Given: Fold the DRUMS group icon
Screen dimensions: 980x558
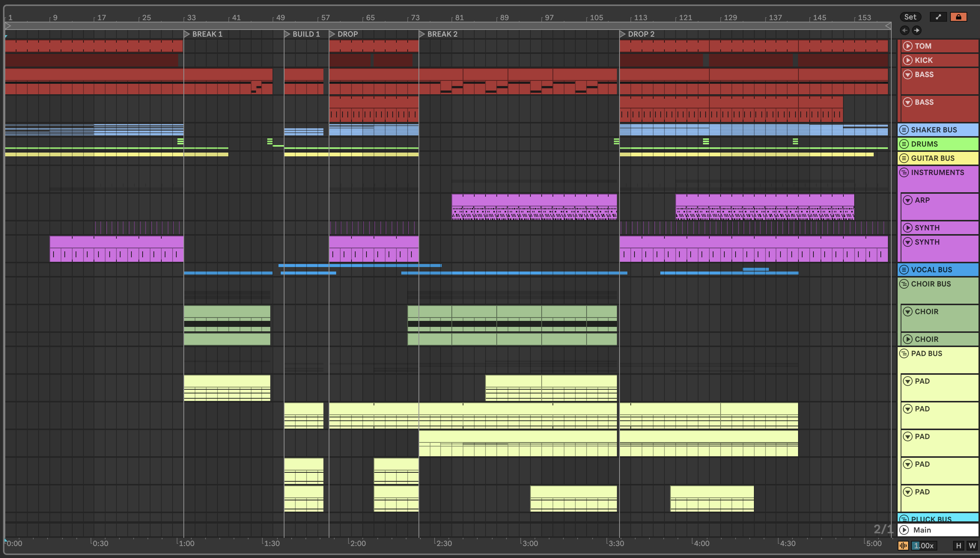Looking at the screenshot, I should click(x=904, y=144).
